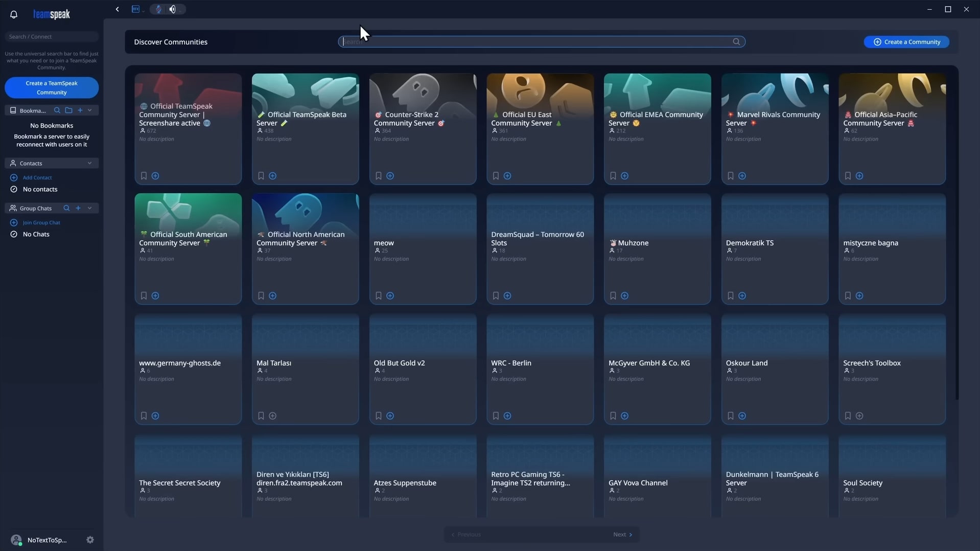Bookmark Counter-Strike 2 Community Server
This screenshot has height=551, width=980.
(379, 176)
